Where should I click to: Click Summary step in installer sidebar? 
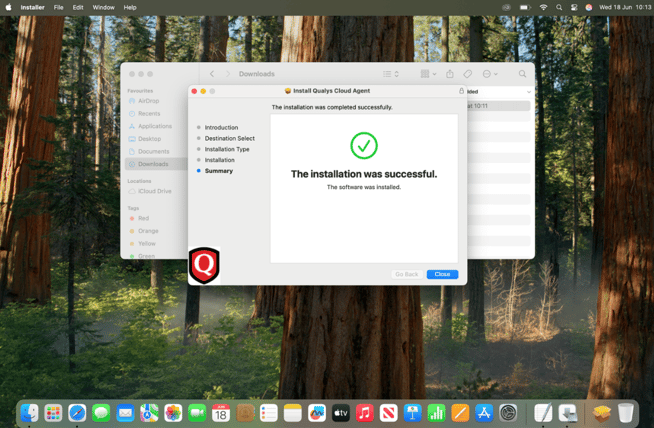click(x=219, y=171)
